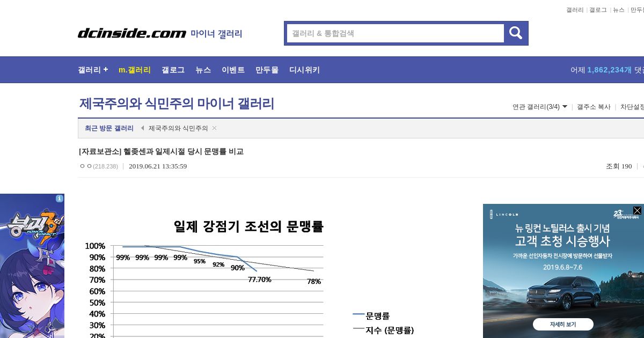Click 지수 (문맹률) legend entry in chart
The image size is (644, 338).
(x=383, y=330)
